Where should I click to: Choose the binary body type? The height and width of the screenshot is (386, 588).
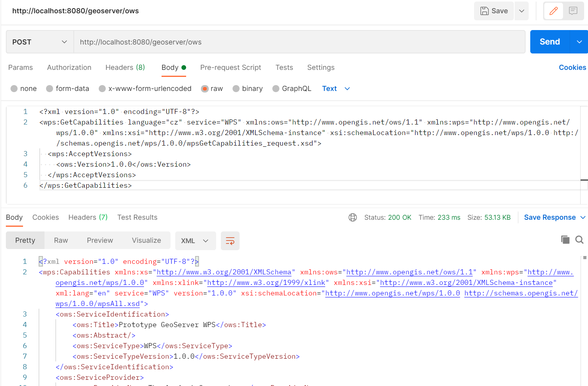pos(236,89)
